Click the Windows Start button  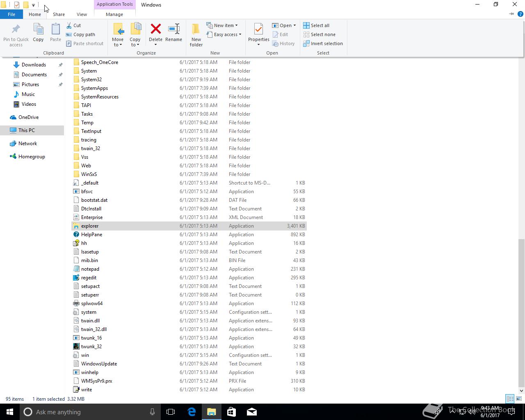tap(10, 412)
